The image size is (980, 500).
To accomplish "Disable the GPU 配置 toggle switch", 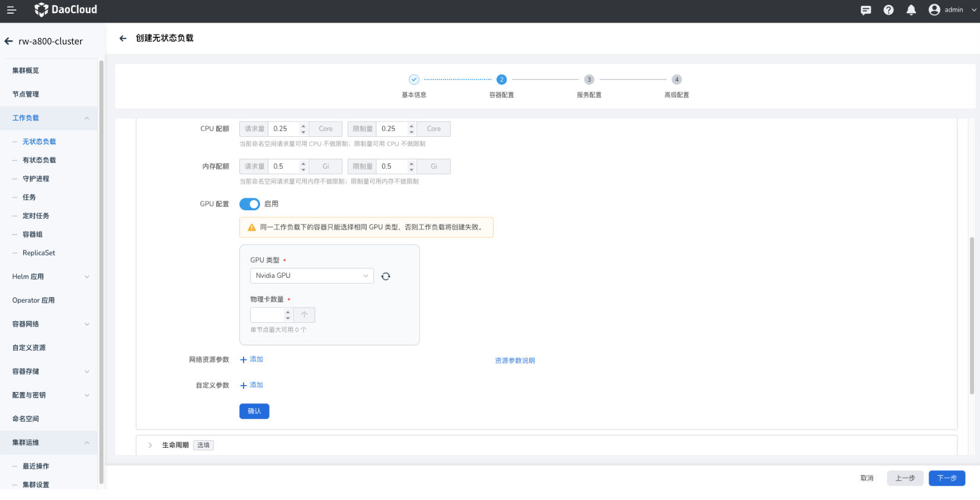I will [x=249, y=204].
